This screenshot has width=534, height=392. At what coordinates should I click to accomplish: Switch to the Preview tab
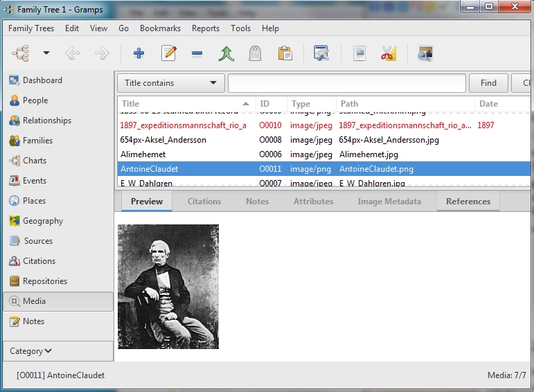pos(147,202)
